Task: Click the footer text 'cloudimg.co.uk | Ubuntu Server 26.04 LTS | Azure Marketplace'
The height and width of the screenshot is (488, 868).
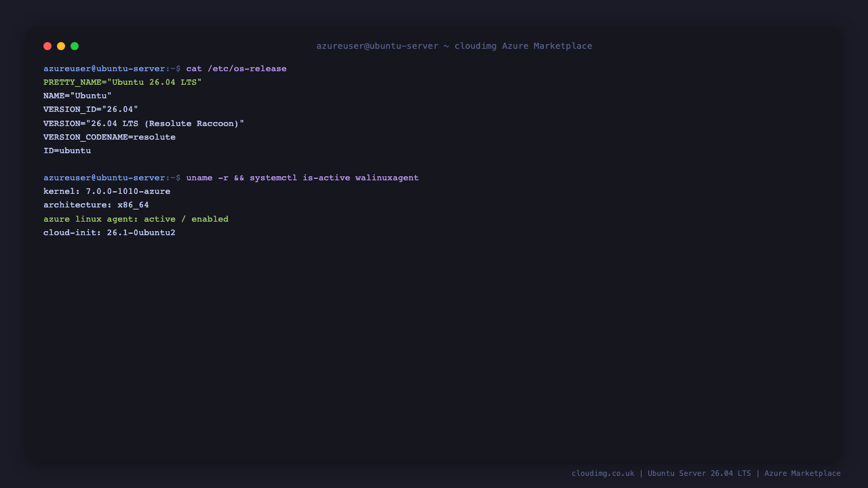Action: pyautogui.click(x=706, y=473)
